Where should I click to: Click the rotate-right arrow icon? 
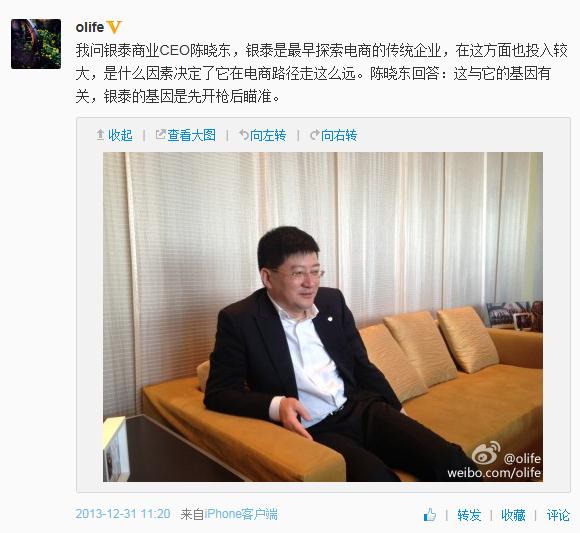(314, 135)
